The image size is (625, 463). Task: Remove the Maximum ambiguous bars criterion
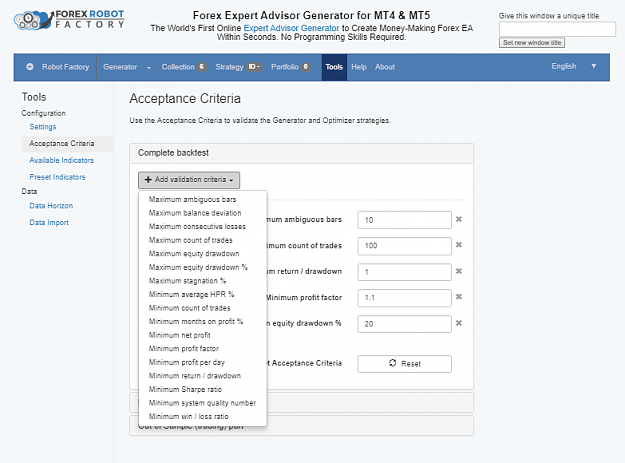point(459,219)
